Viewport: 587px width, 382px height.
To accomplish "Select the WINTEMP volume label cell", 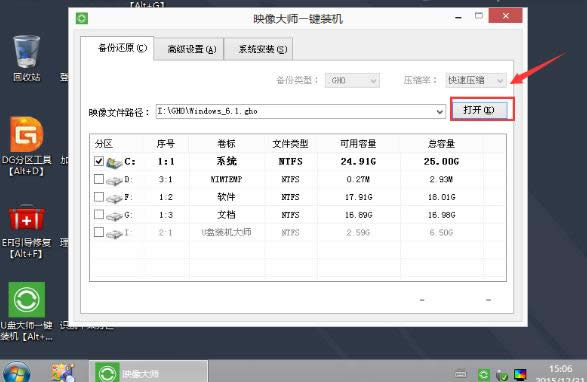I will pos(226,179).
